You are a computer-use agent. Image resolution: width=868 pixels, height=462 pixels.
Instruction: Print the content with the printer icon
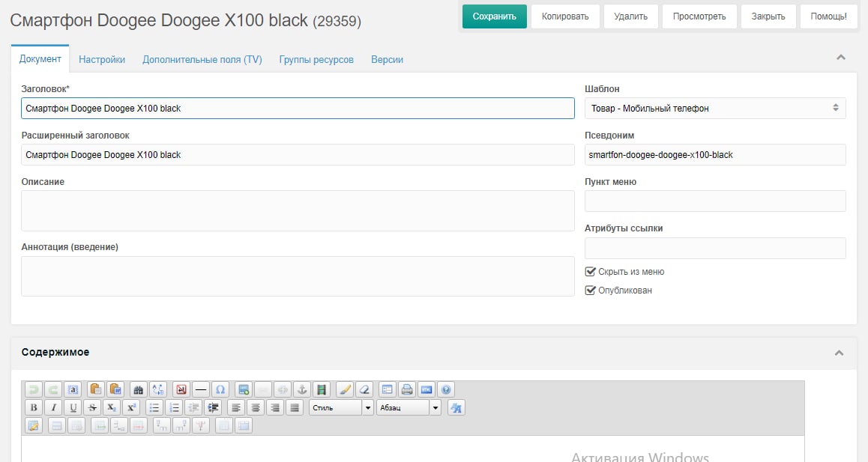pos(407,389)
